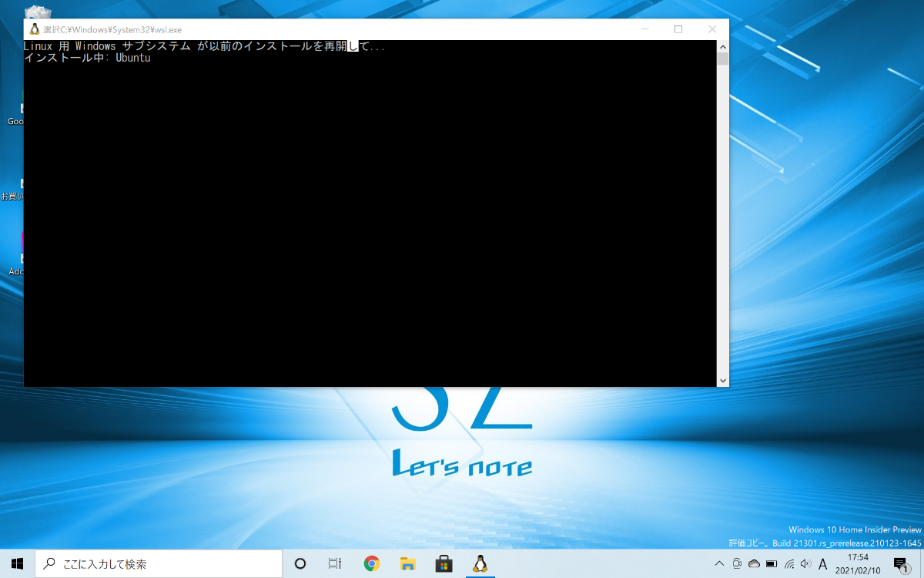Launch Google Chrome from the taskbar
Image resolution: width=924 pixels, height=578 pixels.
click(372, 563)
